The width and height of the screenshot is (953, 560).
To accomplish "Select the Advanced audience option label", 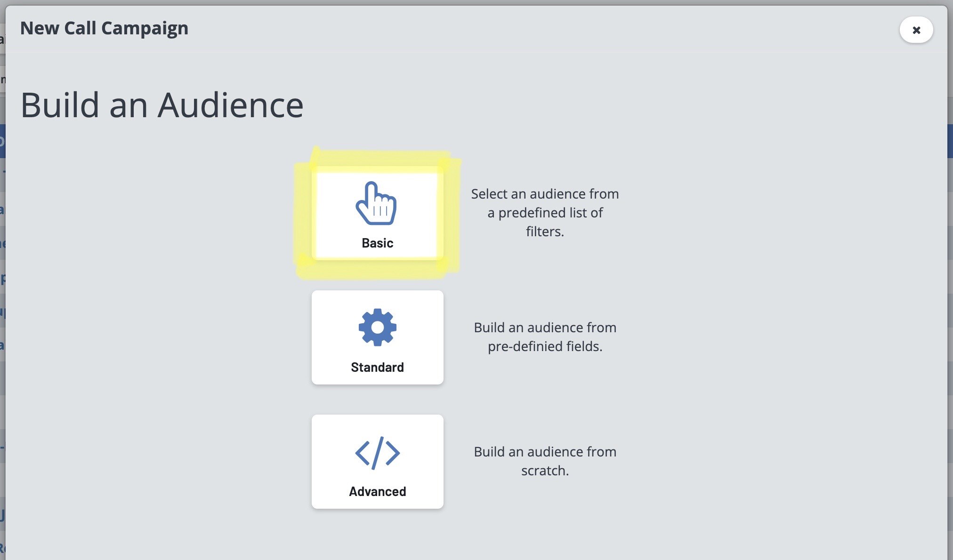I will (x=377, y=491).
